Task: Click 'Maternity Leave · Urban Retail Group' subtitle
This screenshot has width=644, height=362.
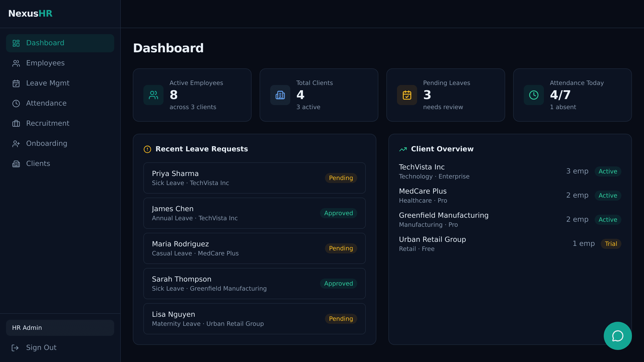Action: (208, 324)
